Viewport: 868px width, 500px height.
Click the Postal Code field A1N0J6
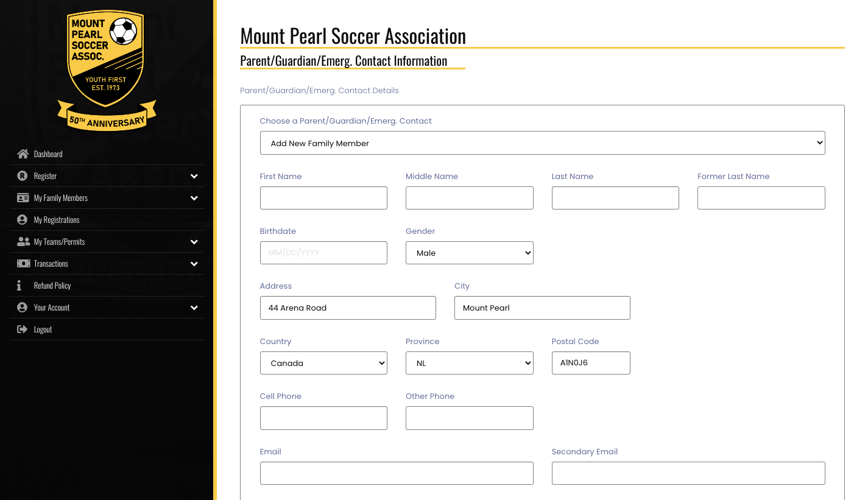pos(591,363)
